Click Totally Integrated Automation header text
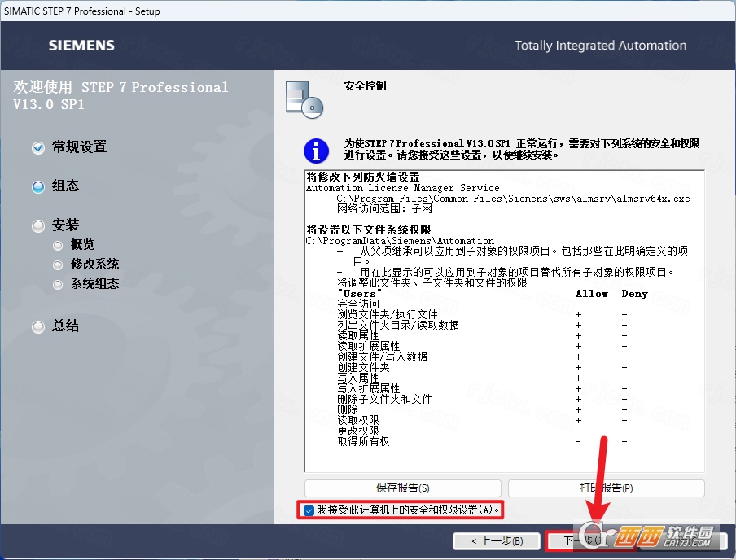This screenshot has height=560, width=736. click(600, 46)
